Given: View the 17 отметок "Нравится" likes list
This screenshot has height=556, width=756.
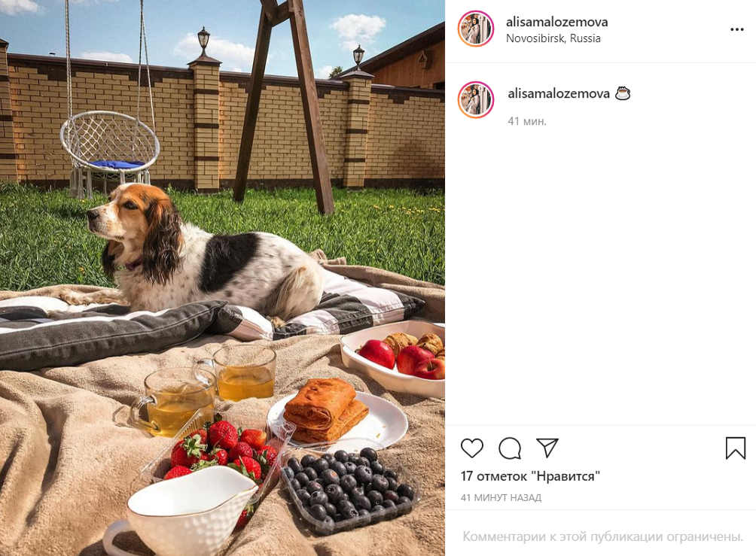Looking at the screenshot, I should pyautogui.click(x=530, y=476).
